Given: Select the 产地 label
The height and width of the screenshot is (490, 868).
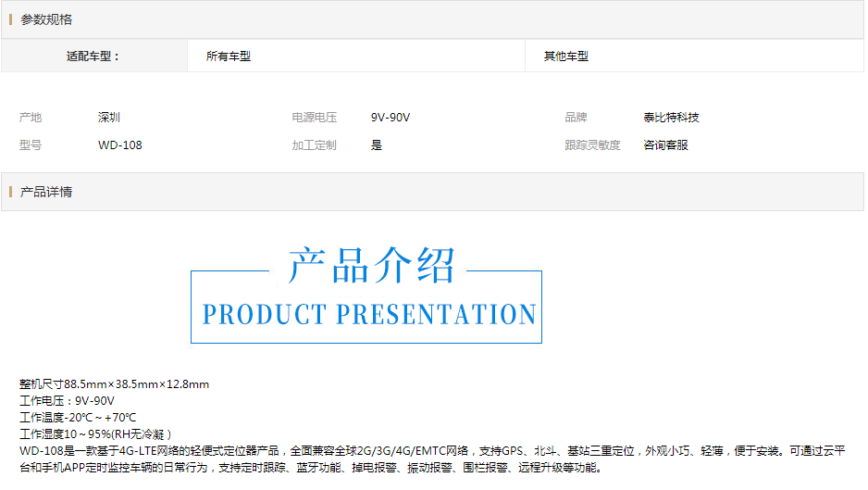Looking at the screenshot, I should 31,117.
